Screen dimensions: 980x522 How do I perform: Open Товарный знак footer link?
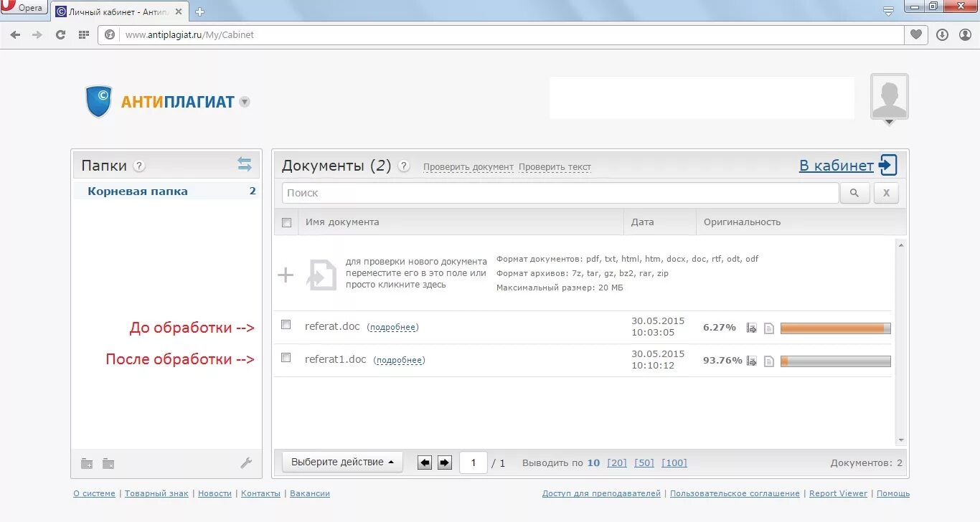point(156,493)
